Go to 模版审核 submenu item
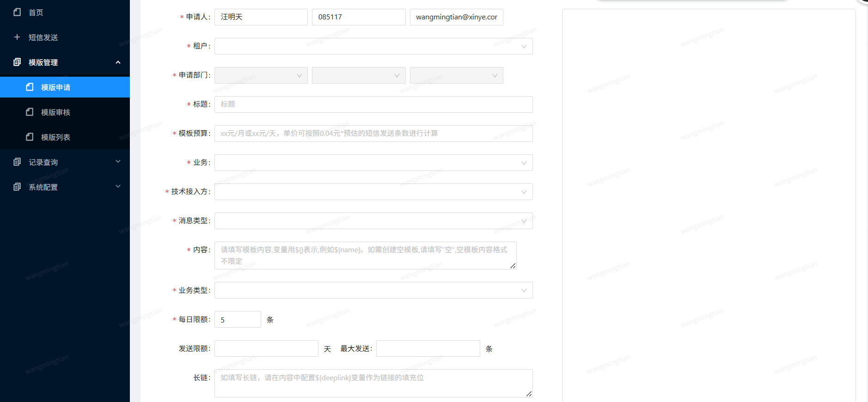Image resolution: width=868 pixels, height=402 pixels. 65,112
